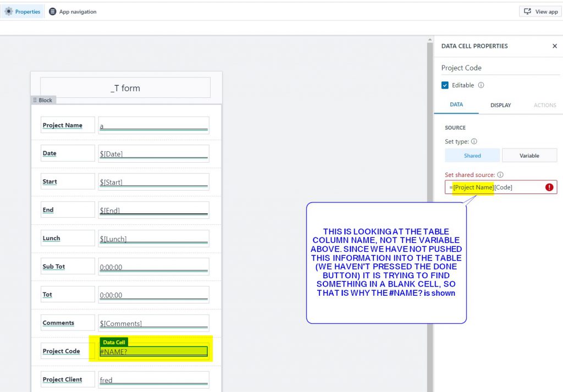Select the Project Code #NAME? data cell
Screen dimensions: 563x392
pos(153,351)
